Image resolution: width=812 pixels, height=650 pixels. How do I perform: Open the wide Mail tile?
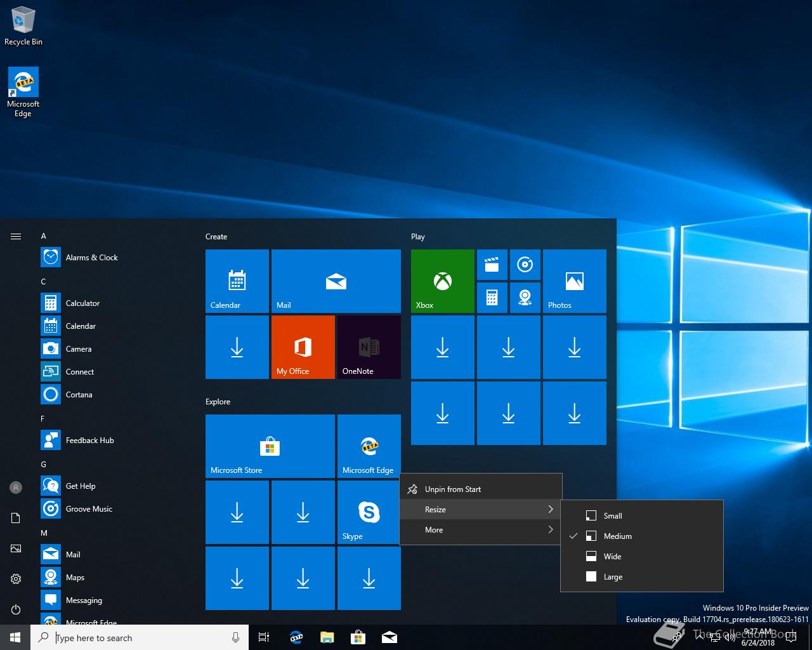(x=336, y=281)
